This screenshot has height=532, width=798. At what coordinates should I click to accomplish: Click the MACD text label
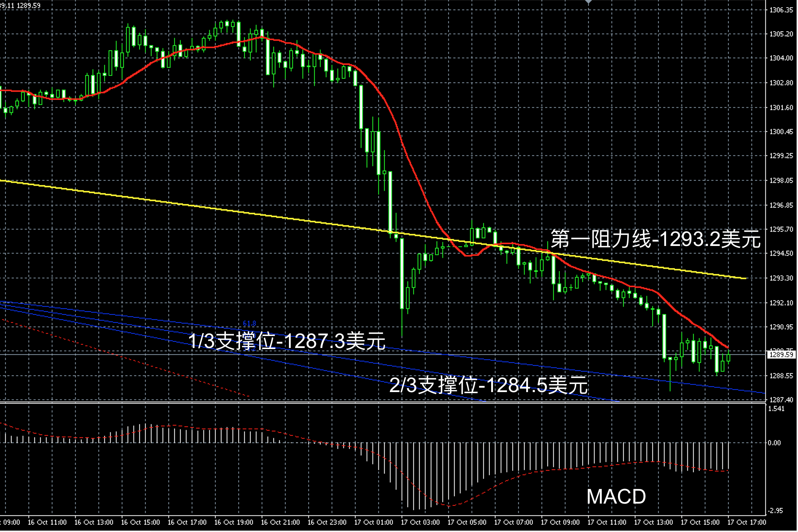coord(616,496)
